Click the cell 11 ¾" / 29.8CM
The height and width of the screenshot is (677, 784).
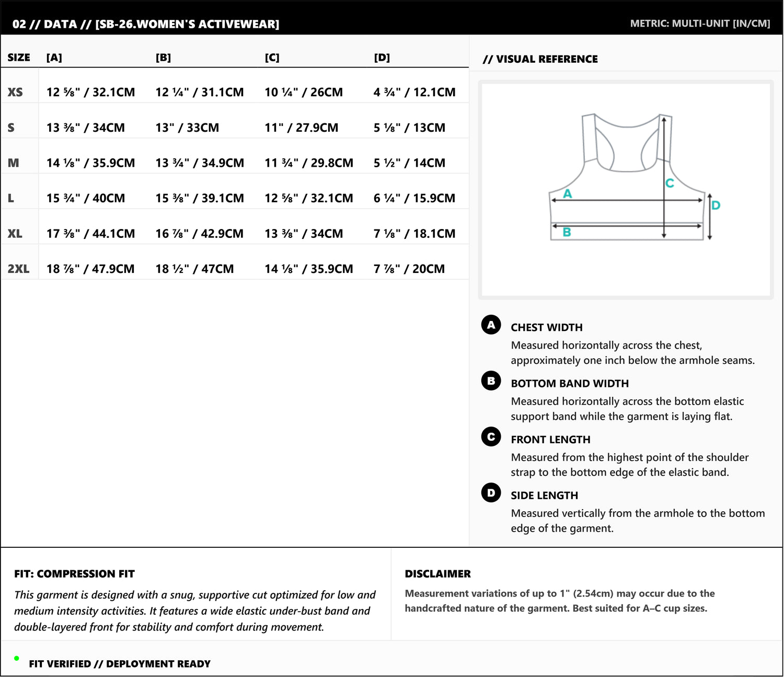pyautogui.click(x=309, y=163)
